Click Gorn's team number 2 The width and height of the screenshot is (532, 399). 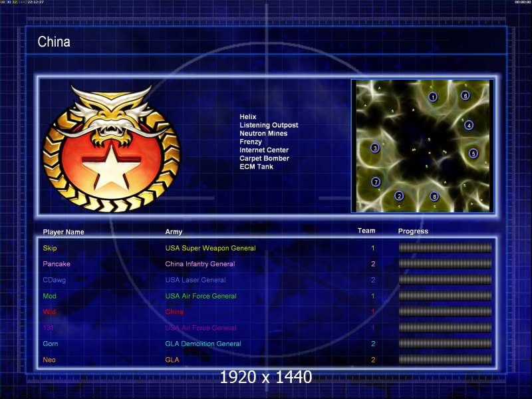[x=373, y=344]
